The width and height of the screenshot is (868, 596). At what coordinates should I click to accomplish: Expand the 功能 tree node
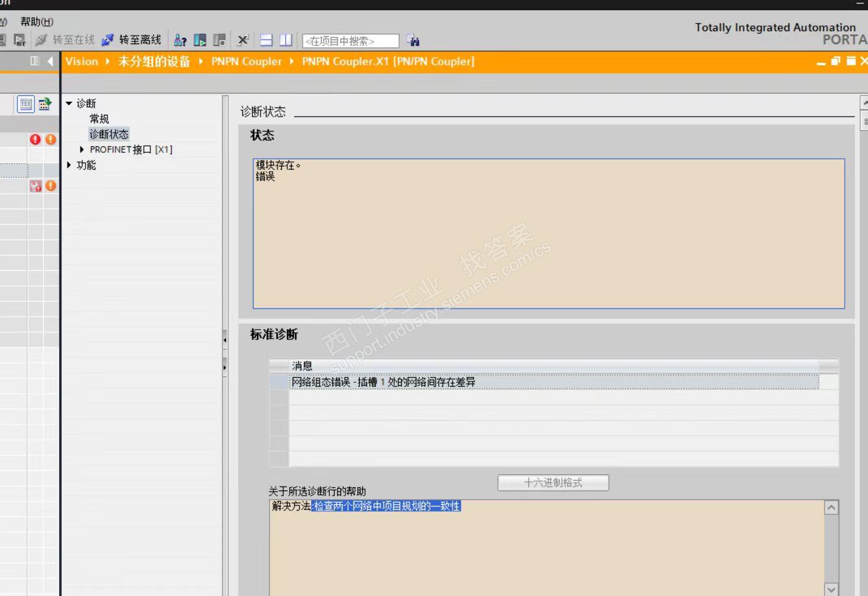(69, 165)
